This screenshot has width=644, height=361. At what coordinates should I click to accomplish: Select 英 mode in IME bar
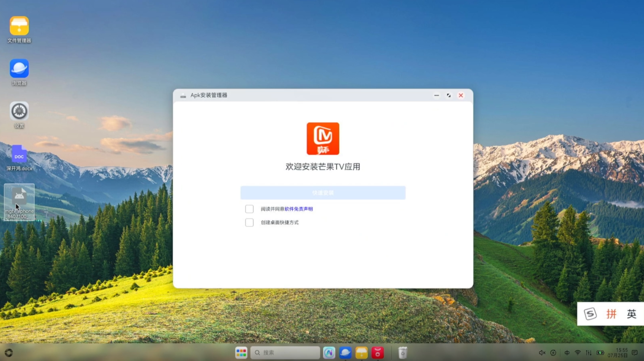(632, 314)
